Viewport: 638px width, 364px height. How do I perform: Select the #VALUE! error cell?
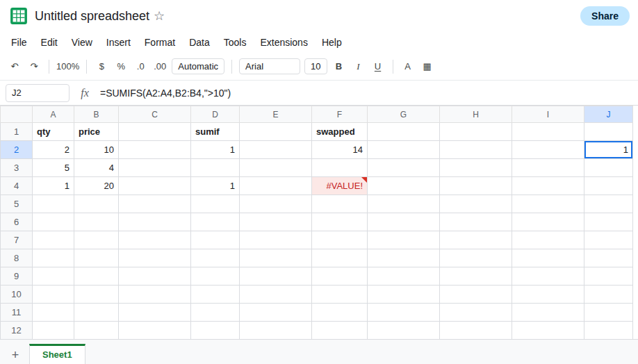[x=339, y=186]
